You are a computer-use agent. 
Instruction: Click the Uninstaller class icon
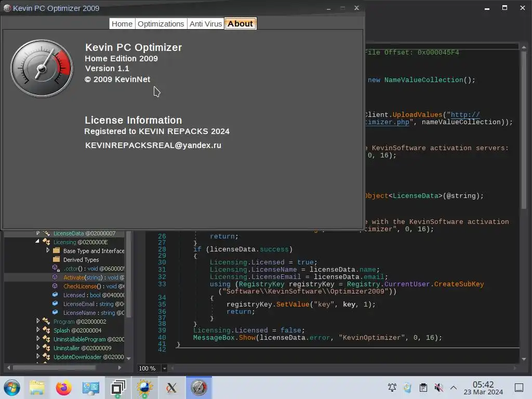(46, 348)
